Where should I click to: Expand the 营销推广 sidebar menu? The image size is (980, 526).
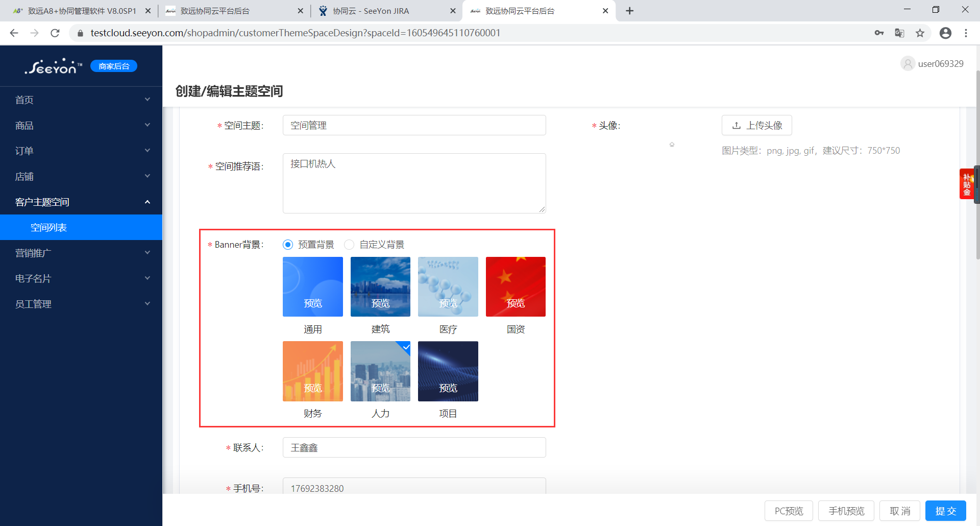(81, 253)
